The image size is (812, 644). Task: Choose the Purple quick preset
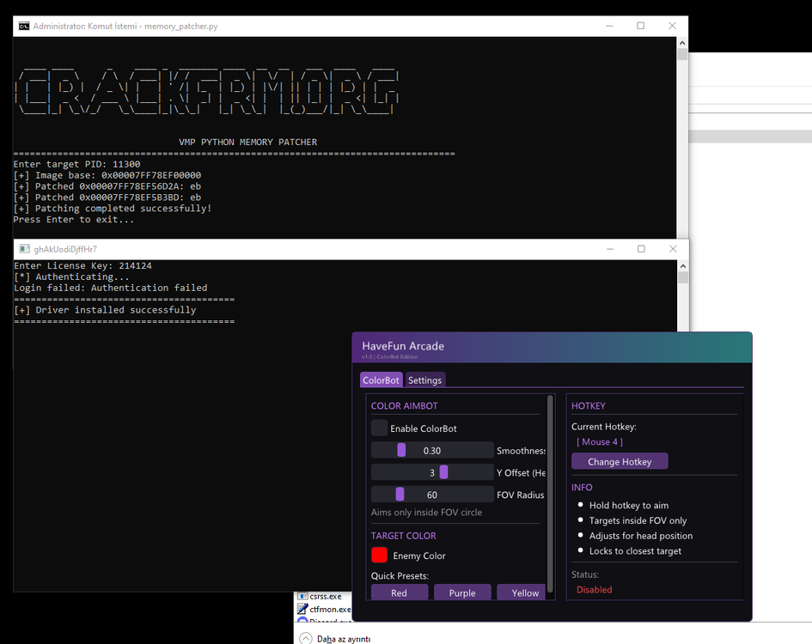pyautogui.click(x=462, y=592)
